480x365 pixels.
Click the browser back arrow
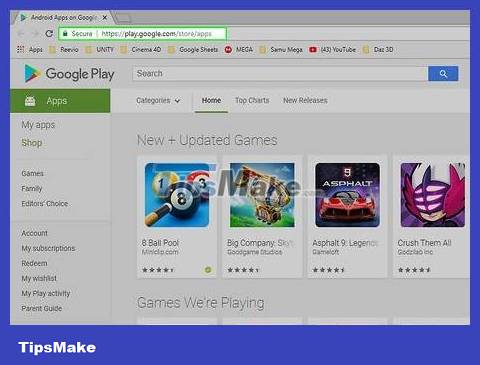[x=20, y=33]
